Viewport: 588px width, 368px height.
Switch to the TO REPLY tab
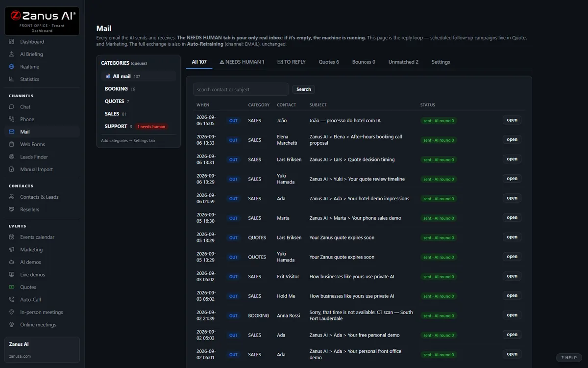coord(292,62)
